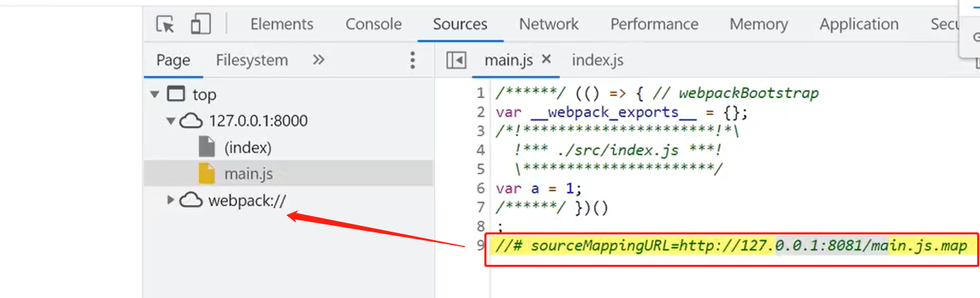Click the cloud icon beside 127.0.0.1:8000
Viewport: 980px width, 298px height.
pyautogui.click(x=191, y=121)
